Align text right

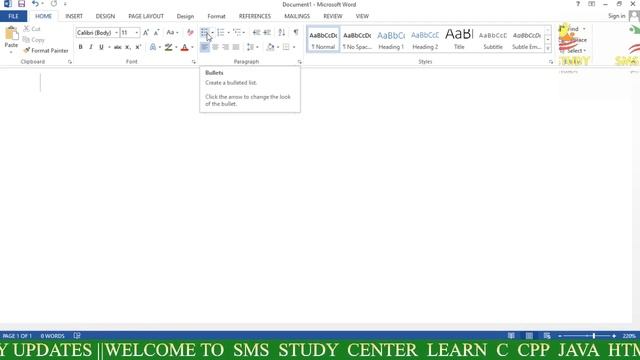[x=225, y=47]
